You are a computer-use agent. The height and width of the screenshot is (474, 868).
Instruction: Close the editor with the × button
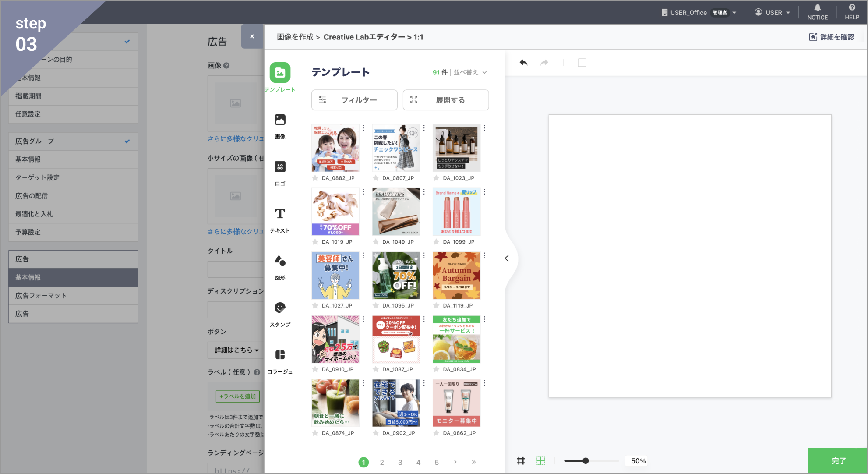[252, 36]
